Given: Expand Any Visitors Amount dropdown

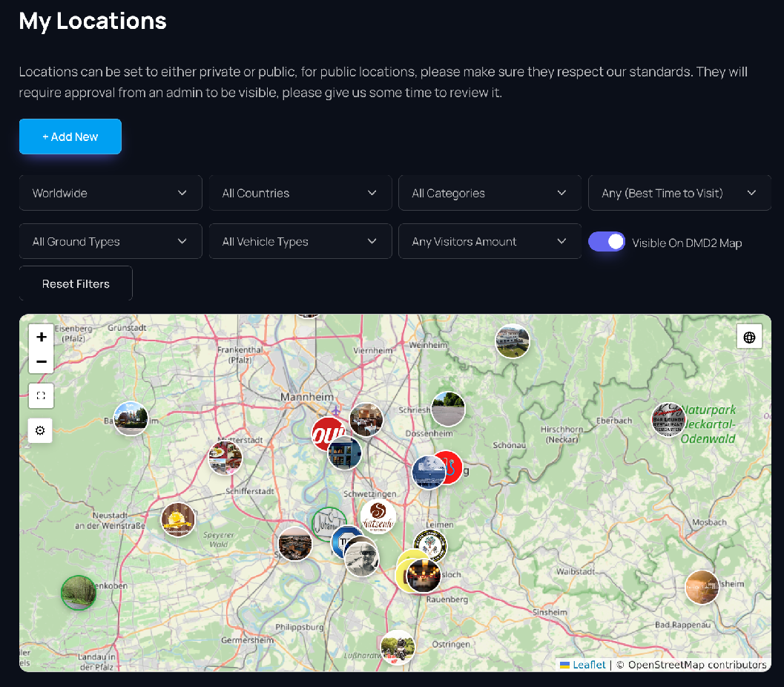Looking at the screenshot, I should pyautogui.click(x=490, y=242).
